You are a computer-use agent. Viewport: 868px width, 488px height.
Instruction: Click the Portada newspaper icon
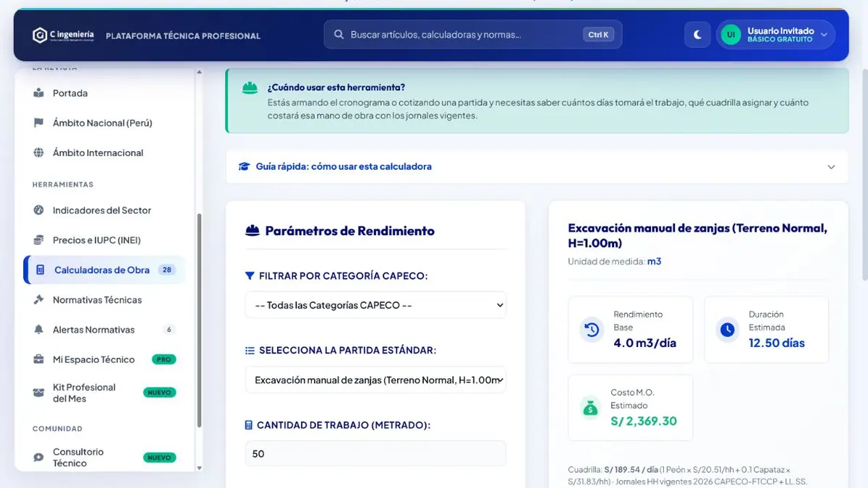pyautogui.click(x=39, y=93)
